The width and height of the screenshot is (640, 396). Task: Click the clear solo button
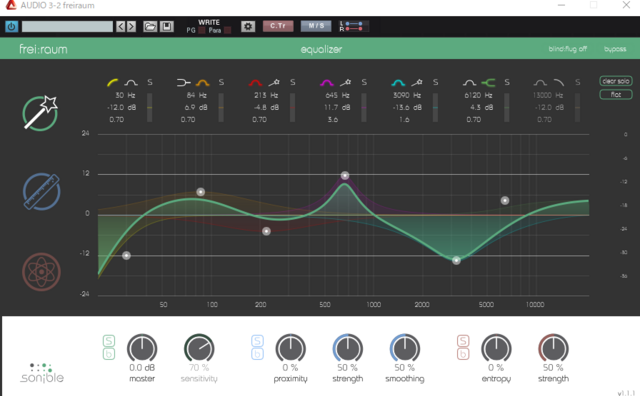[x=616, y=81]
